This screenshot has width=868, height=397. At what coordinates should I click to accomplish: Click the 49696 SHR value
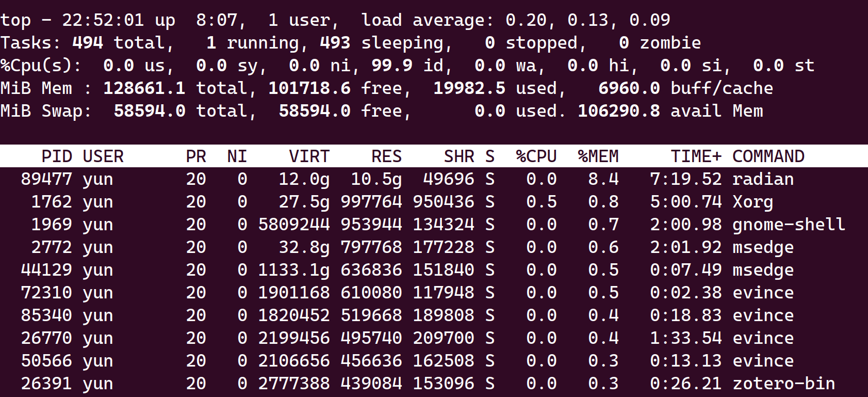tap(449, 179)
